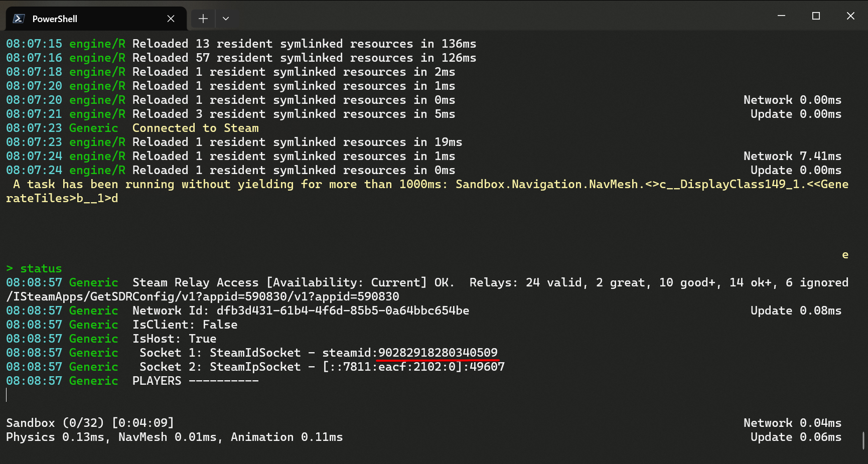This screenshot has width=868, height=464.
Task: Click the PowerShell icon on the tab
Action: 18,19
